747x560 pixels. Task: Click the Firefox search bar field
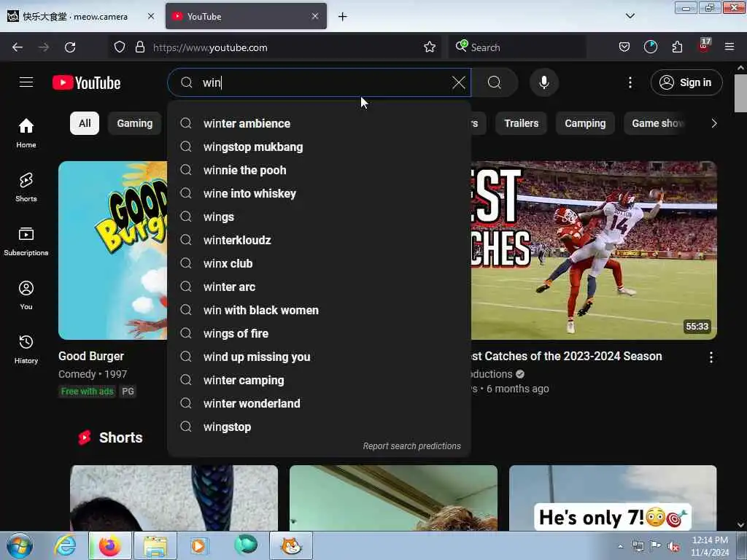pyautogui.click(x=517, y=47)
